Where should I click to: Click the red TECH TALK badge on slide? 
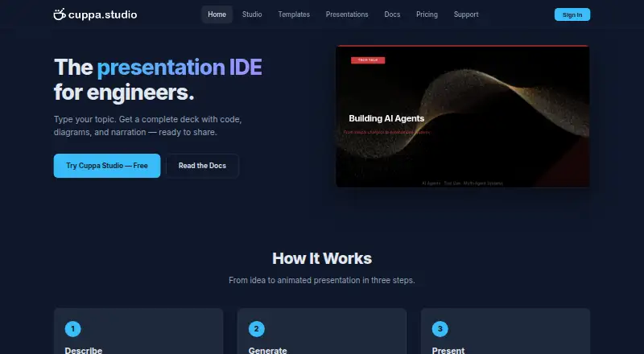368,60
